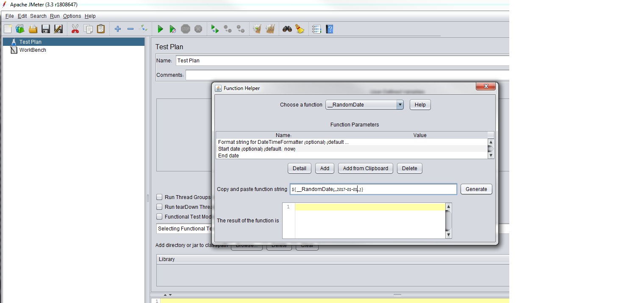Save the test plan using the disk icon
This screenshot has height=303, width=644.
pos(45,29)
